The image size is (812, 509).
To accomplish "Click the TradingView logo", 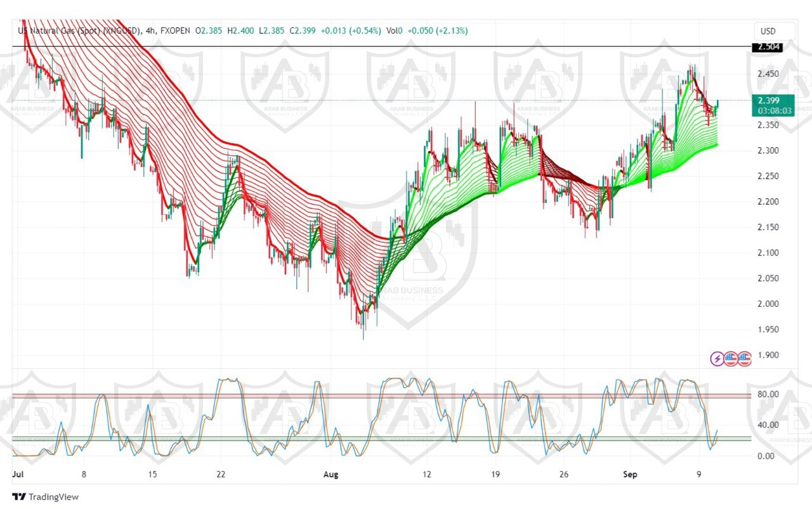I will coord(46,497).
